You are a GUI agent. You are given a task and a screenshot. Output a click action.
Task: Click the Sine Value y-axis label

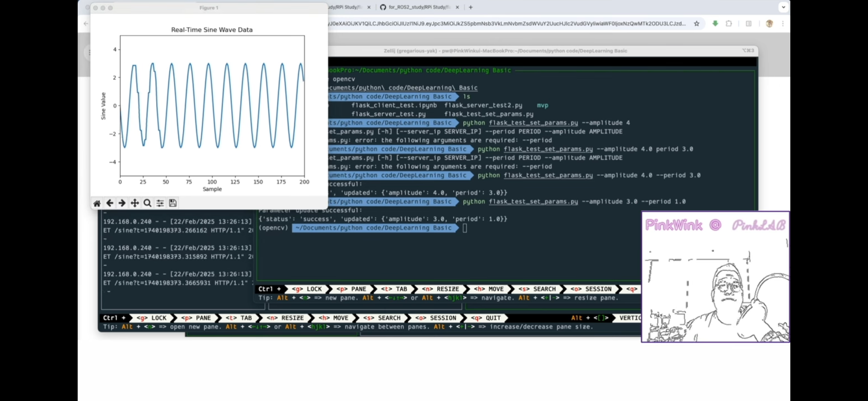(103, 106)
